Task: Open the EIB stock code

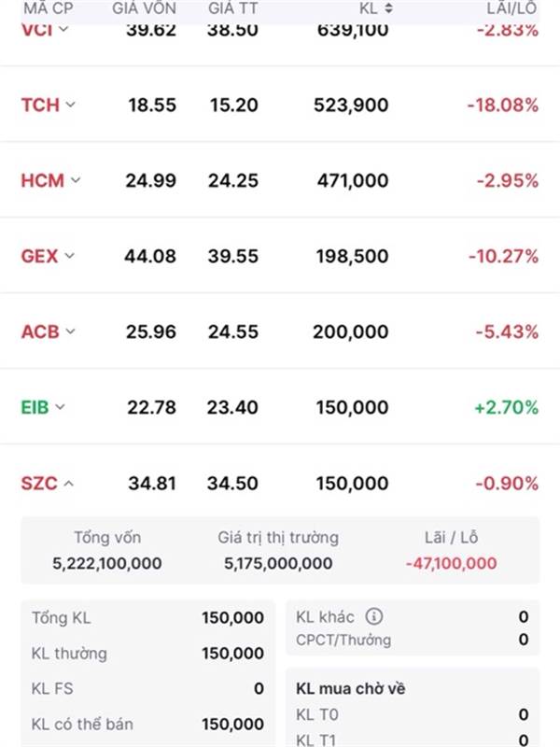Action: pyautogui.click(x=35, y=407)
